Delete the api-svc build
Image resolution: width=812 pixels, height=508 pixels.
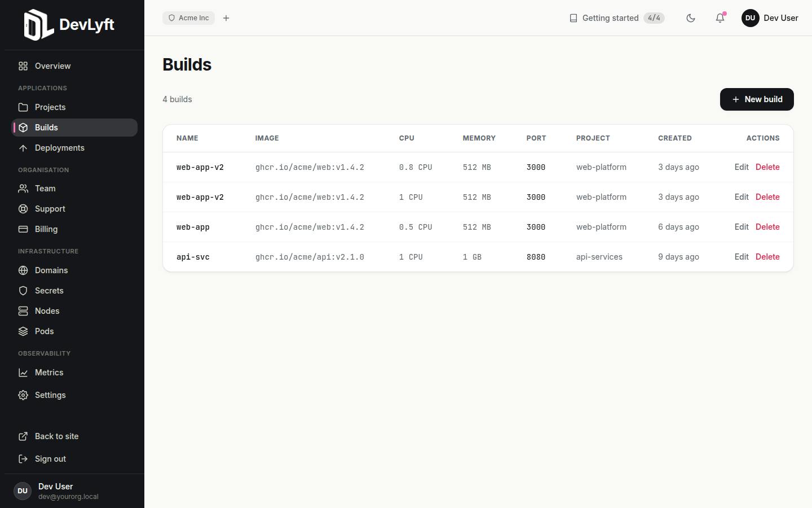pos(767,257)
